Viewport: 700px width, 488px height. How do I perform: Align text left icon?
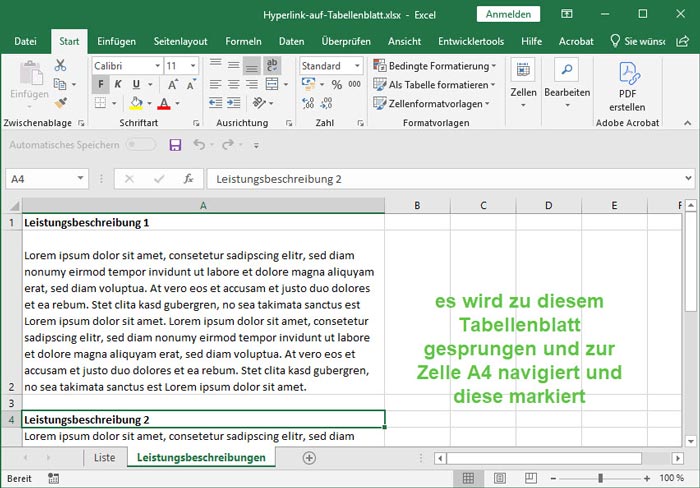tap(216, 84)
